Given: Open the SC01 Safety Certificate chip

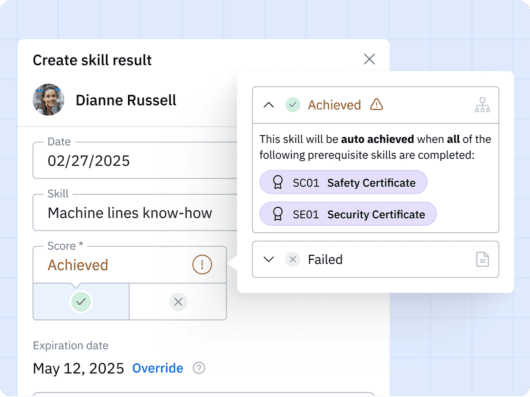Looking at the screenshot, I should pyautogui.click(x=343, y=182).
